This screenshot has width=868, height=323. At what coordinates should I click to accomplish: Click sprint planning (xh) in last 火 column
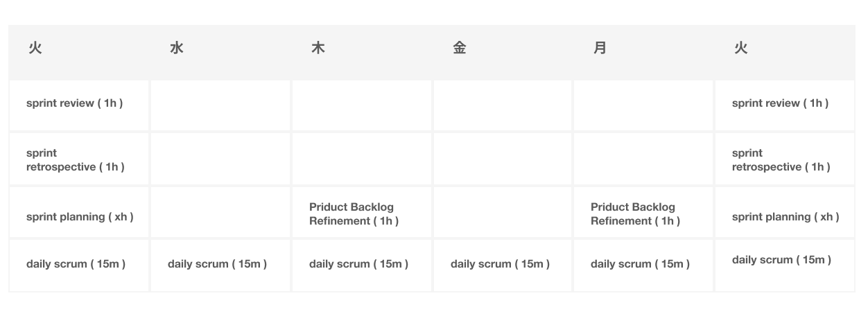tap(785, 217)
